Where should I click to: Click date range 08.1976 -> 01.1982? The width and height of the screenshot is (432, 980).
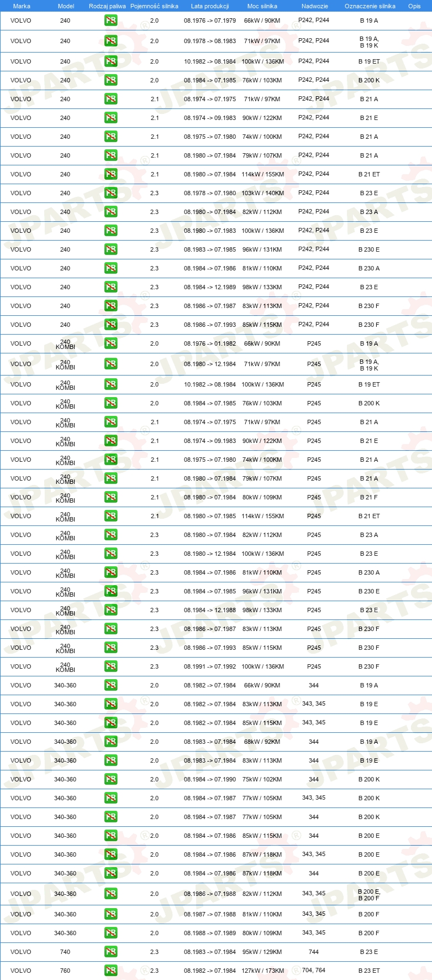coord(210,343)
